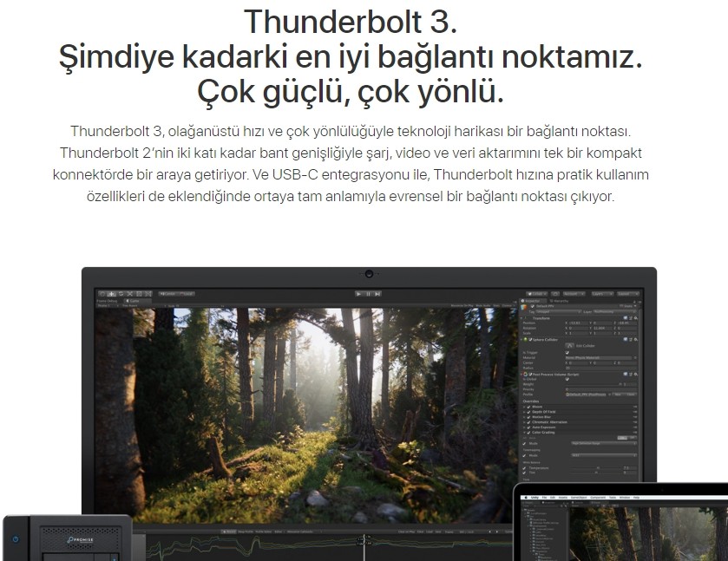The width and height of the screenshot is (728, 561).
Task: Toggle the Is Trigger checkbox
Action: point(568,353)
